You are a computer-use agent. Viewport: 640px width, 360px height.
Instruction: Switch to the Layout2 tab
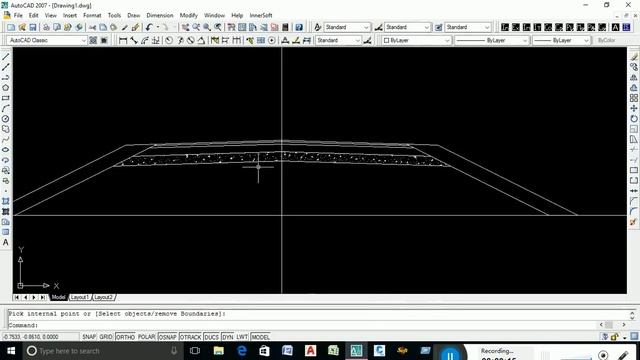coord(103,297)
